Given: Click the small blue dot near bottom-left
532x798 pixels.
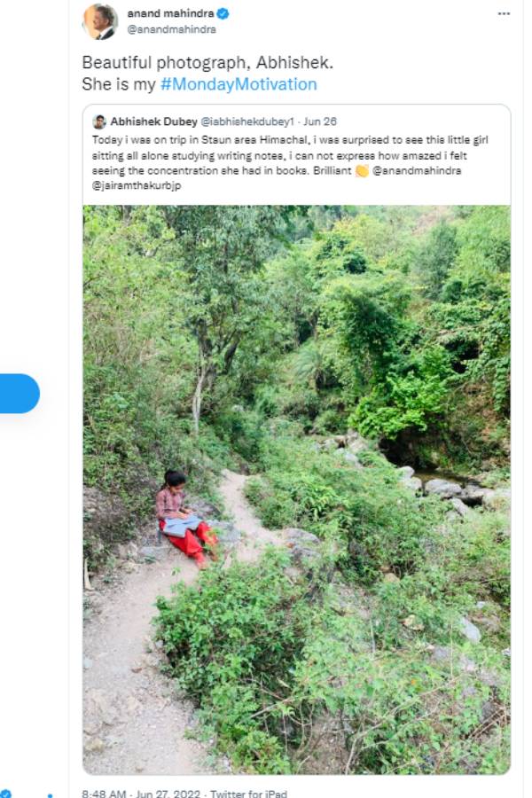Looking at the screenshot, I should [x=50, y=795].
